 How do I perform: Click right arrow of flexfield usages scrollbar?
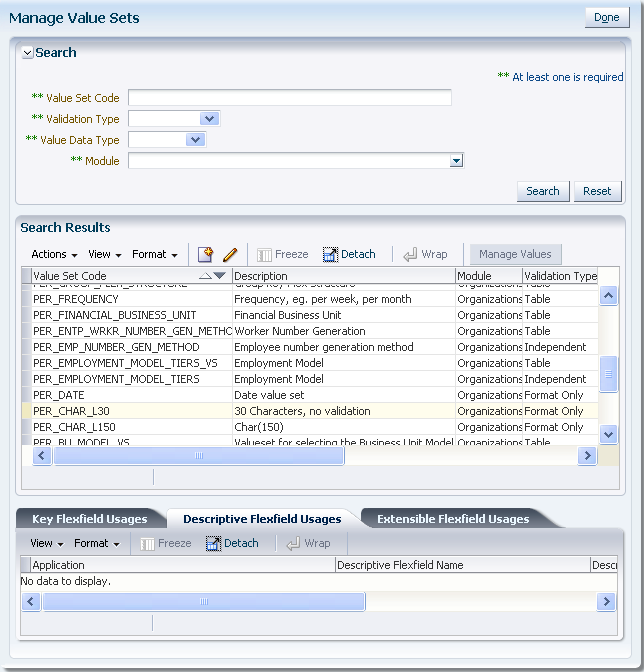pos(606,602)
